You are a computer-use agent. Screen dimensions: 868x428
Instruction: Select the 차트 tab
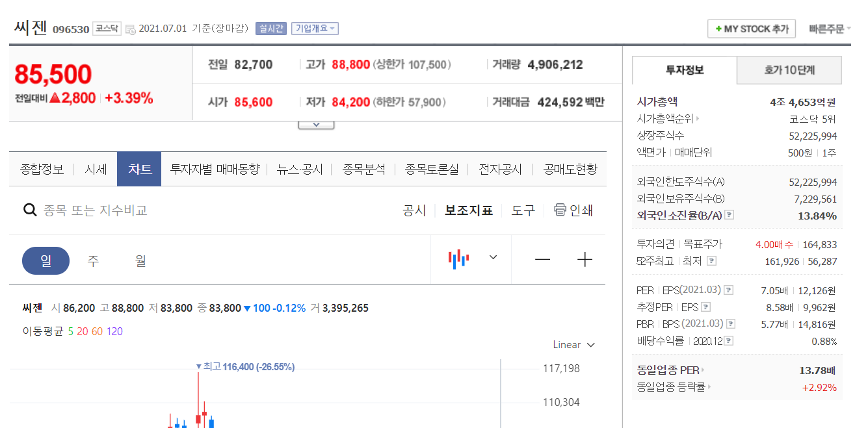pos(140,170)
